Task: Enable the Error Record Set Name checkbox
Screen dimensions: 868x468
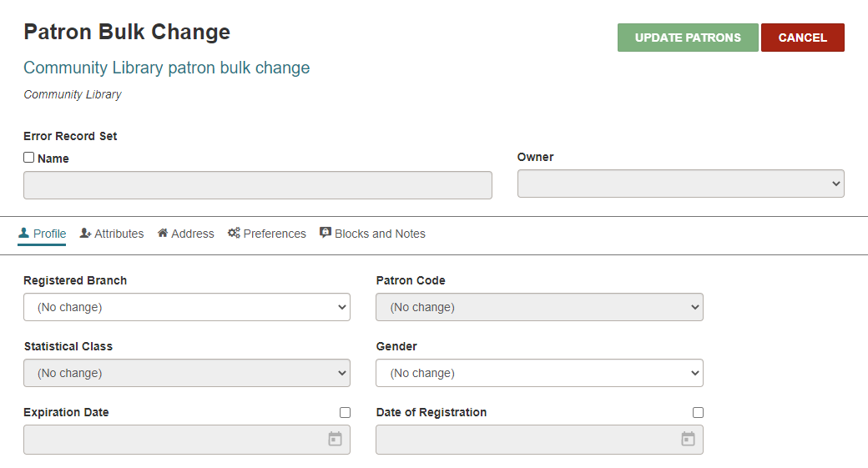Action: coord(28,158)
